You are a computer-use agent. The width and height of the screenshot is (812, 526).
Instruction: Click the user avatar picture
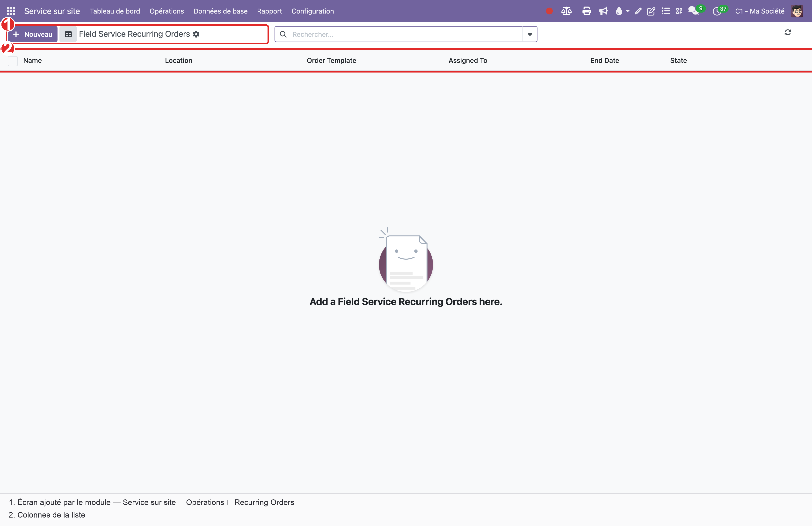(x=797, y=11)
